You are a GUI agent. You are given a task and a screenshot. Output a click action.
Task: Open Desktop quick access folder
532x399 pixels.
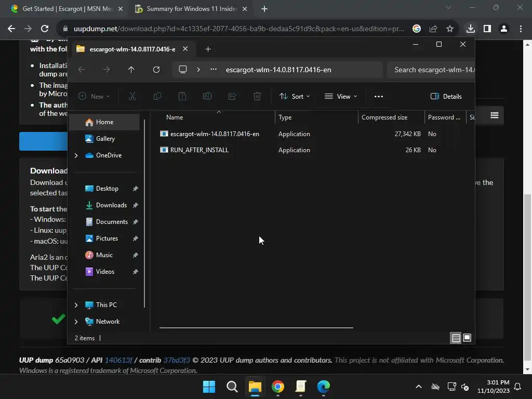pyautogui.click(x=107, y=189)
